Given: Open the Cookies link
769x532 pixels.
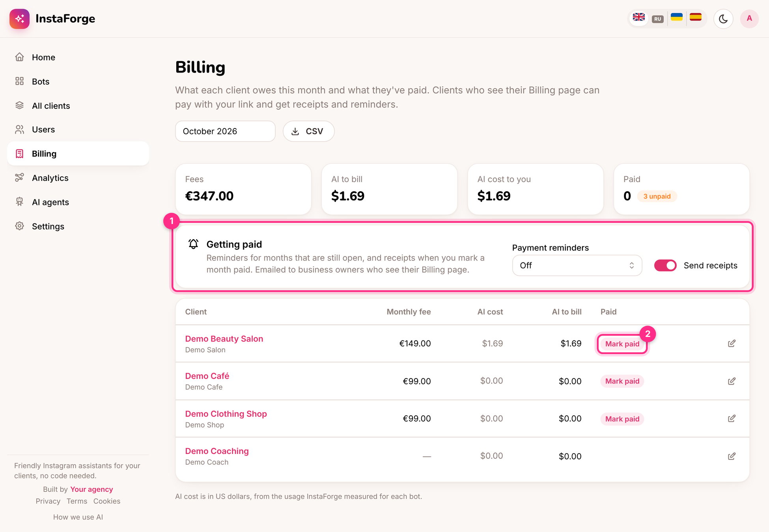Looking at the screenshot, I should coord(107,501).
